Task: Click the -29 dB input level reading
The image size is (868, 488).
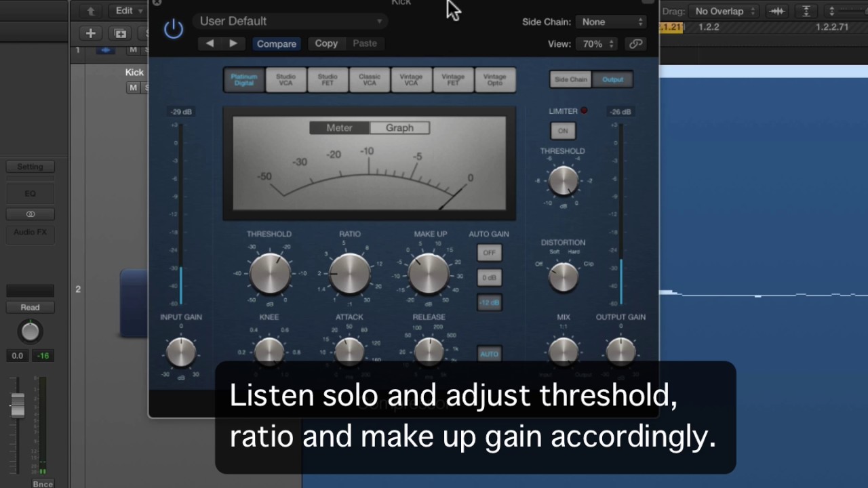Action: [x=181, y=112]
